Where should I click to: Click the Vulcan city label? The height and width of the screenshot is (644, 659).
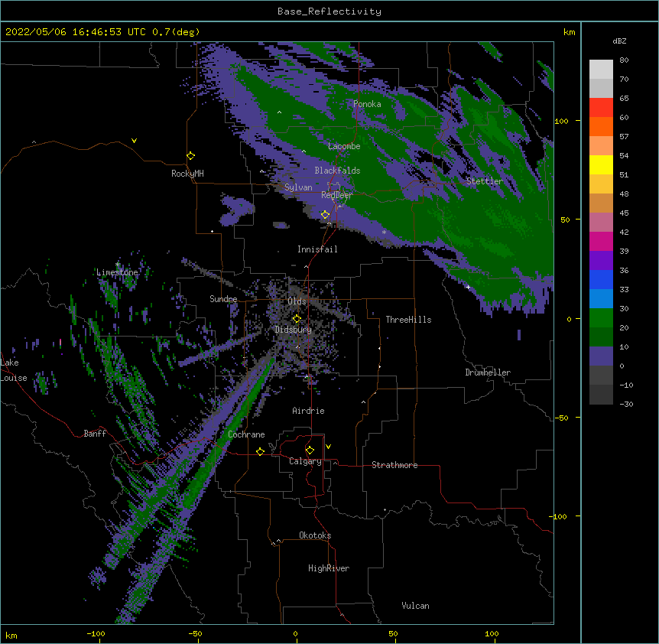click(415, 606)
